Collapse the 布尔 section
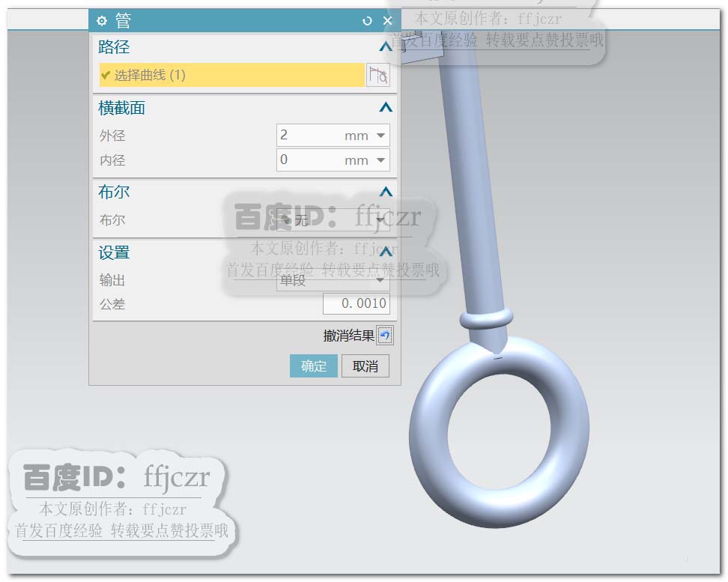Screen dimensions: 728x582 pyautogui.click(x=386, y=192)
